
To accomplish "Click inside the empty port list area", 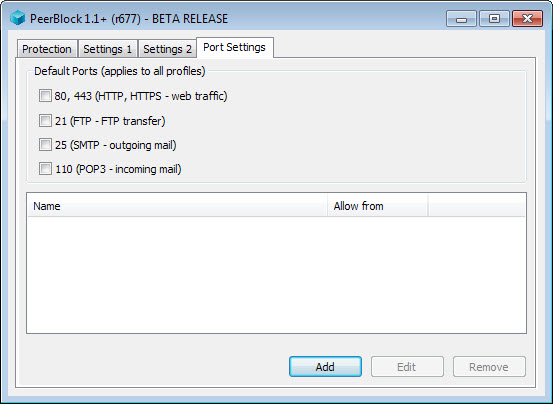I will (x=276, y=275).
